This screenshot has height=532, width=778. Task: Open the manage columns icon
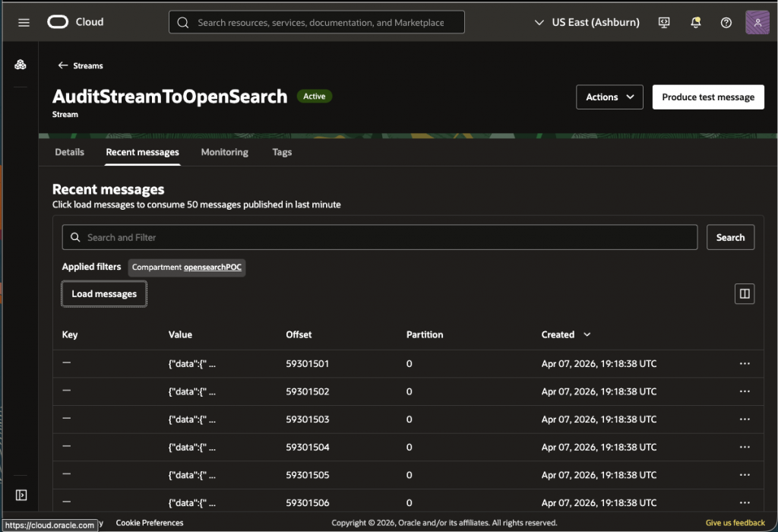[744, 294]
